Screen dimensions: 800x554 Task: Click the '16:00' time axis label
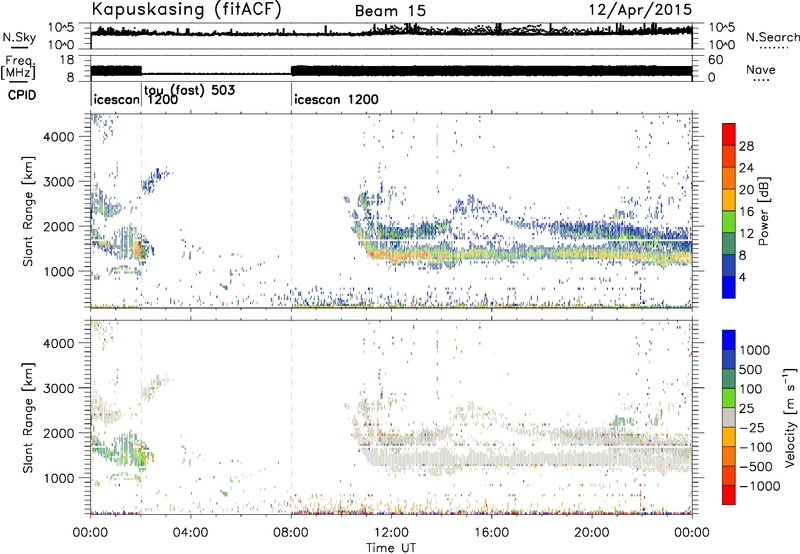pyautogui.click(x=491, y=533)
